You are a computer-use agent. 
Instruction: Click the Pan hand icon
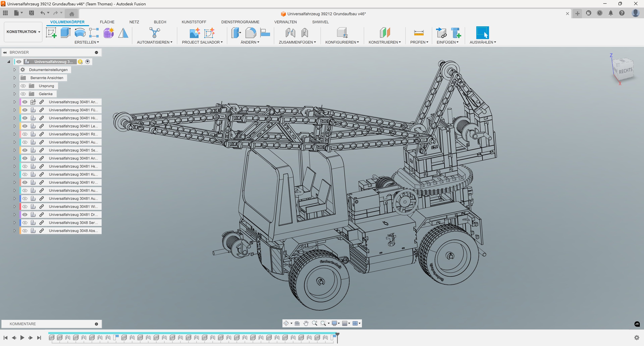pyautogui.click(x=306, y=323)
